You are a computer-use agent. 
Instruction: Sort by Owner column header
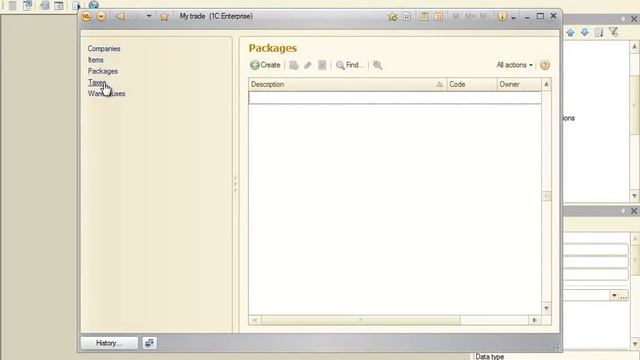[519, 84]
